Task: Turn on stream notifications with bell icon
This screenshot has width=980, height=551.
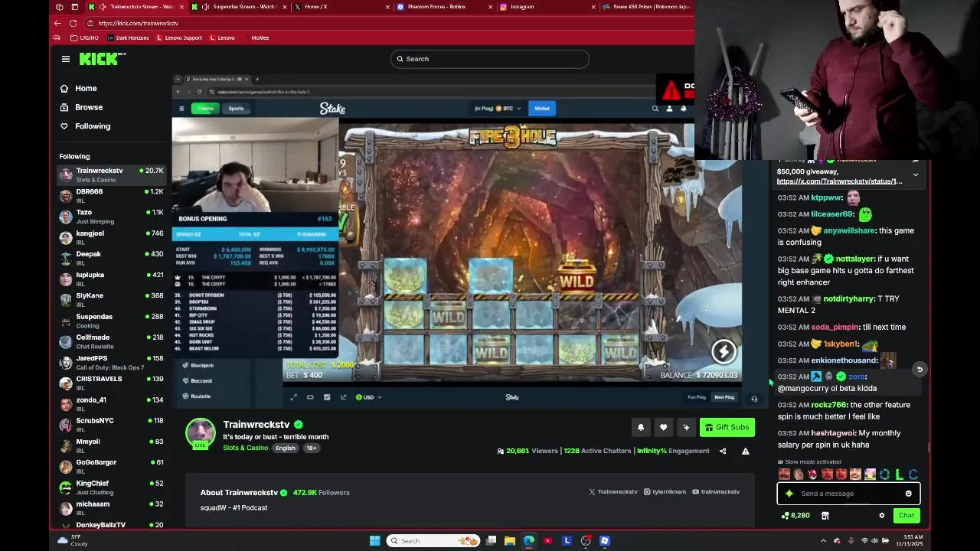Action: pos(641,428)
